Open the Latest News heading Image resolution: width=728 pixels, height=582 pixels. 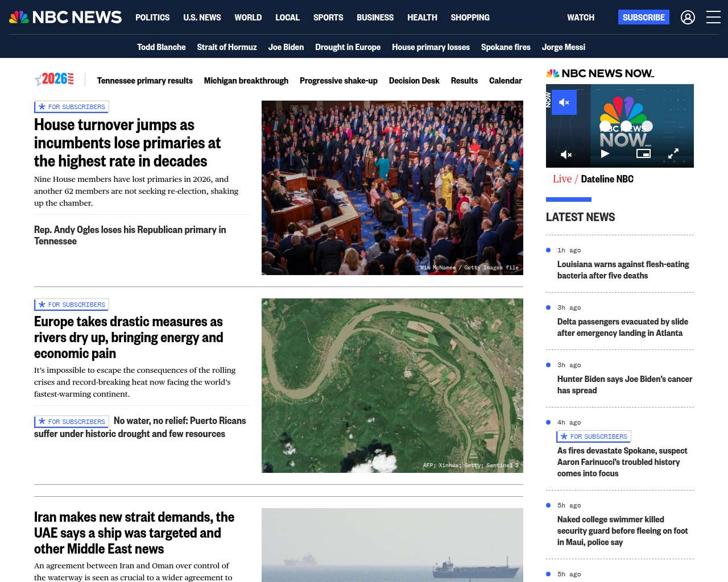click(580, 217)
